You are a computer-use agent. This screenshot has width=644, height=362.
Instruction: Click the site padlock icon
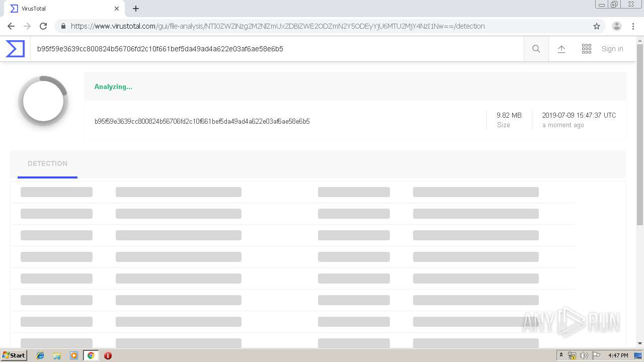coord(63,26)
